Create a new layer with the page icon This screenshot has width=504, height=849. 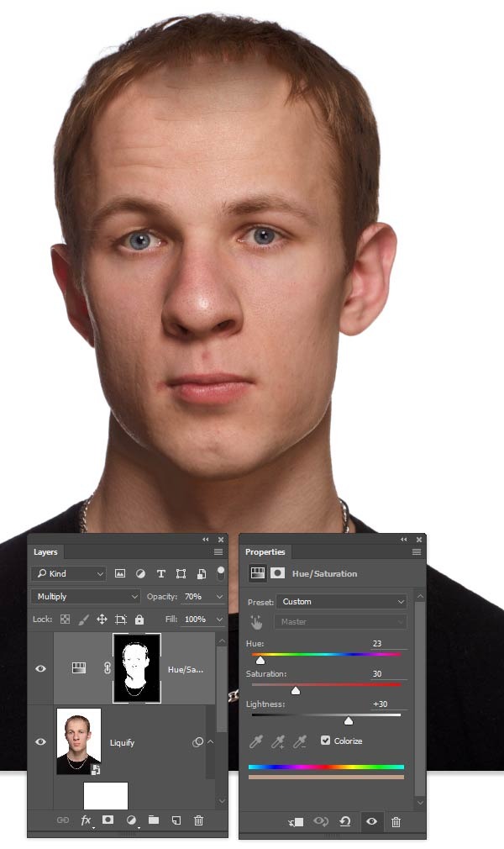(x=176, y=820)
